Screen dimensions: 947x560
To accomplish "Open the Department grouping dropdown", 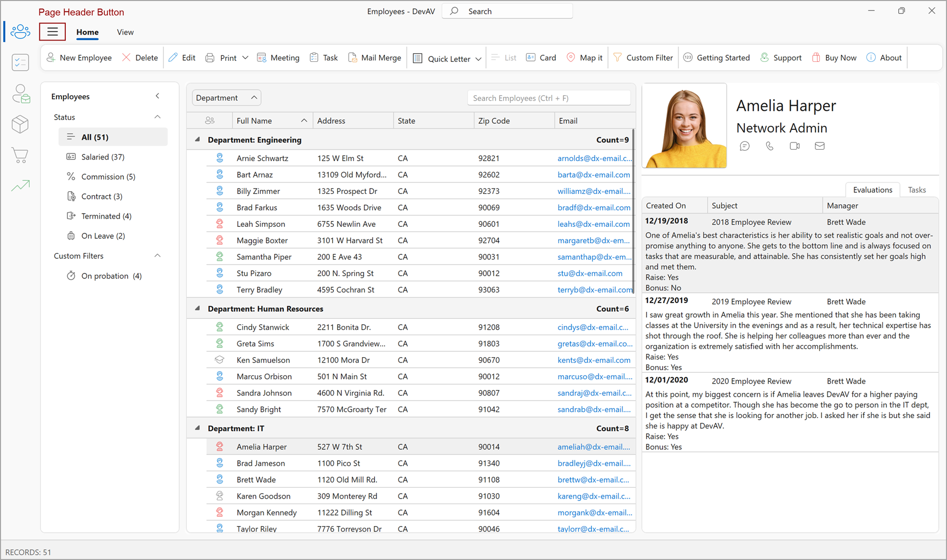I will pos(226,98).
